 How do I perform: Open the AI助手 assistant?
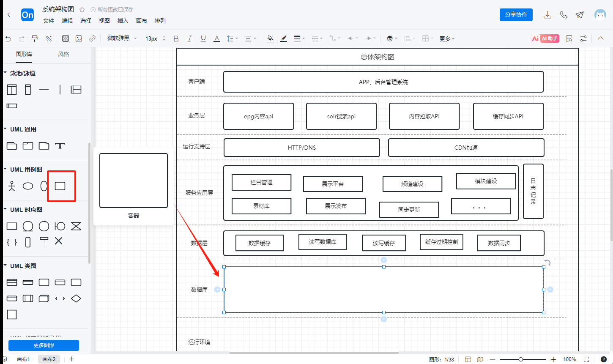coord(545,38)
